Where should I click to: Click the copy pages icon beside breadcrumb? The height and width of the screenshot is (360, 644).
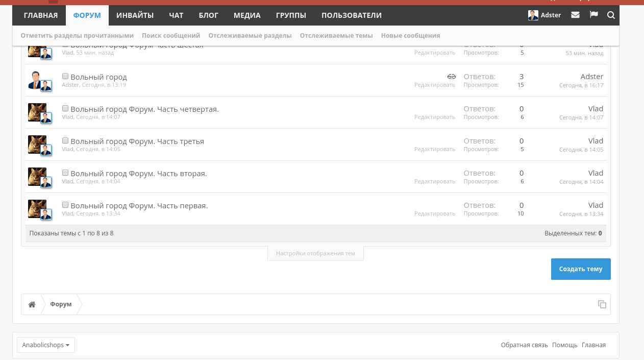pos(602,304)
